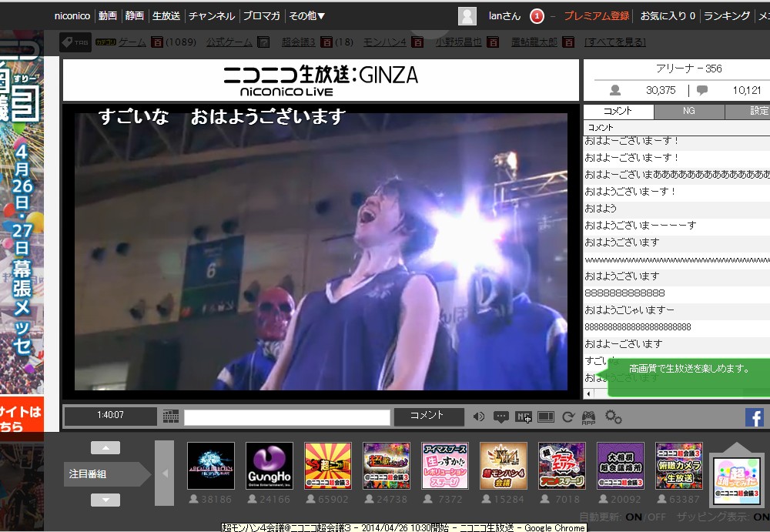
Task: Reload the player with refresh icon
Action: pos(568,417)
